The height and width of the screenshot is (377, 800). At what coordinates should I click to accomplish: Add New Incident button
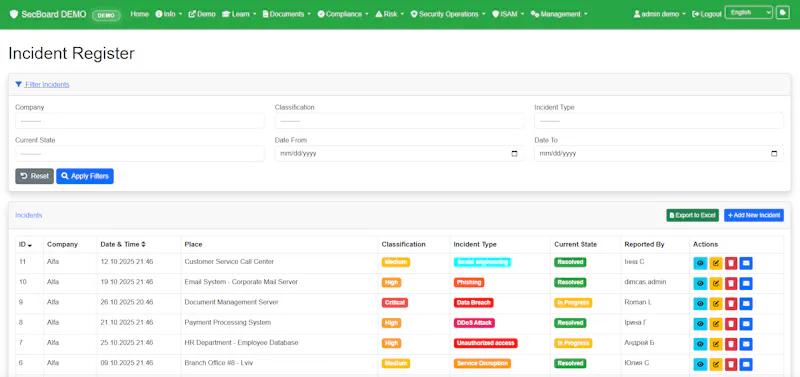(x=754, y=215)
